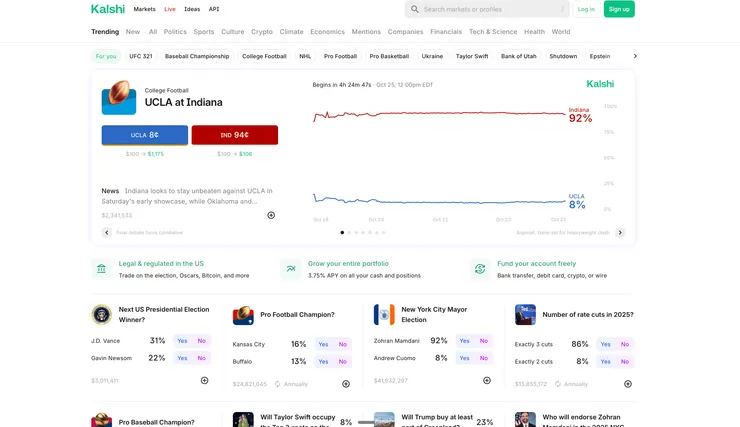Screen dimensions: 740x427
Task: Select the last carousel dot
Action: [384, 233]
